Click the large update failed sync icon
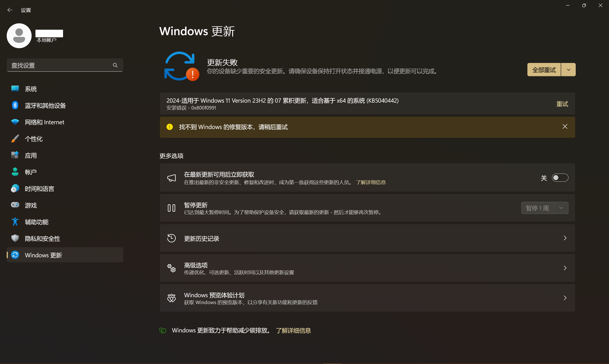The height and width of the screenshot is (364, 609). coord(182,66)
